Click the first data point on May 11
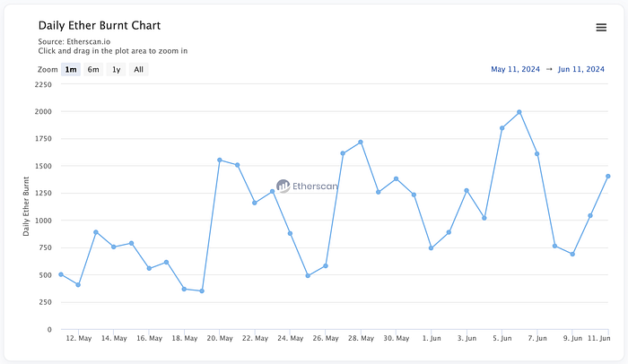This screenshot has height=364, width=628. [x=61, y=274]
